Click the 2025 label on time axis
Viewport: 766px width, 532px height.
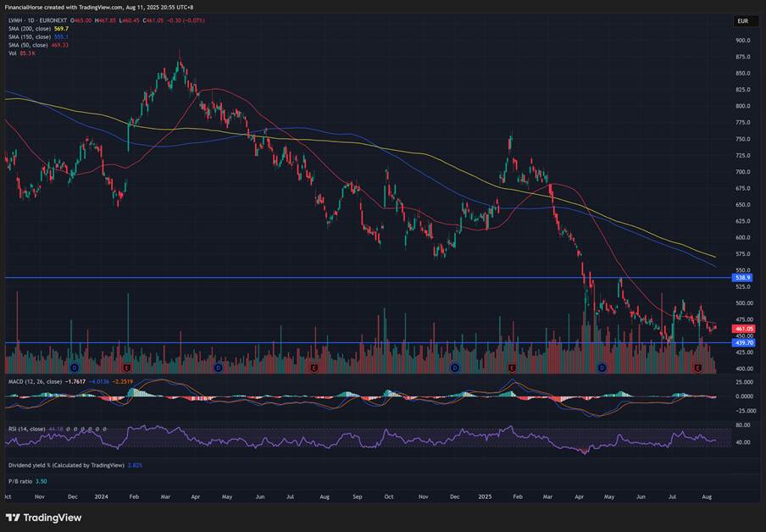(x=485, y=496)
